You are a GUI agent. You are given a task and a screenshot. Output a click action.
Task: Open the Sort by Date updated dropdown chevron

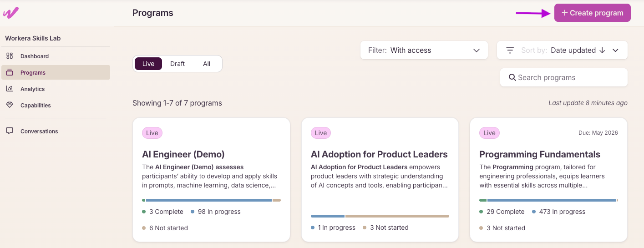point(615,50)
